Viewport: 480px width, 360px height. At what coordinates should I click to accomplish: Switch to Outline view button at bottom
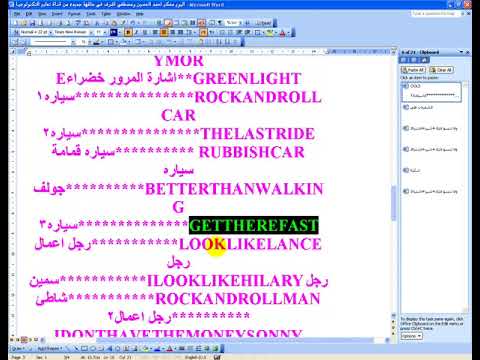click(31, 340)
